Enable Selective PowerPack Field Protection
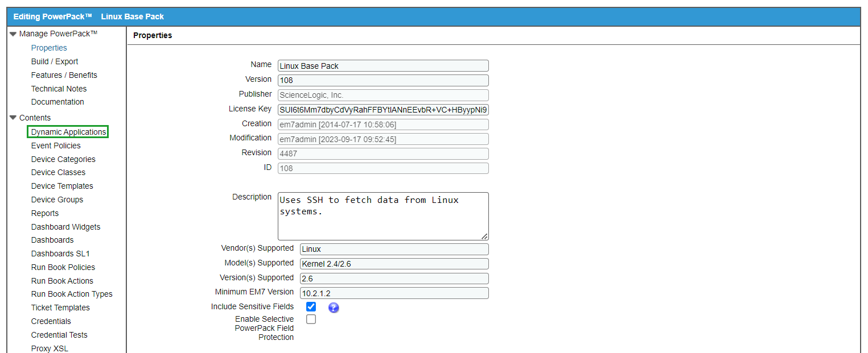The width and height of the screenshot is (868, 353). [311, 319]
